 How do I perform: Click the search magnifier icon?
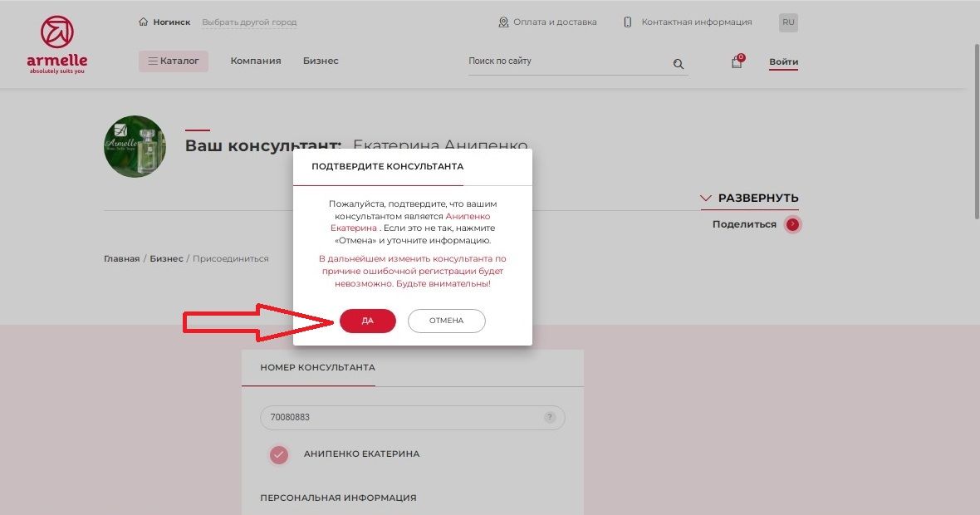(x=679, y=64)
